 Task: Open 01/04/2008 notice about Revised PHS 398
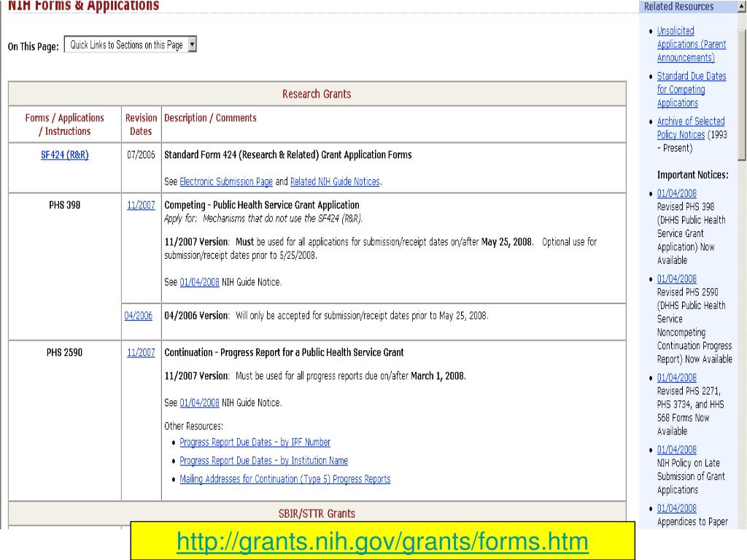[x=676, y=193]
